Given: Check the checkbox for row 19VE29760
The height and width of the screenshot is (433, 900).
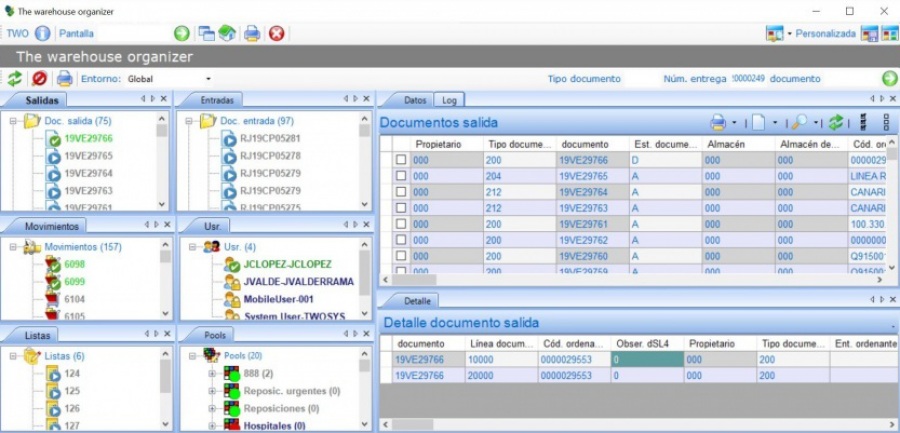Looking at the screenshot, I should [401, 256].
